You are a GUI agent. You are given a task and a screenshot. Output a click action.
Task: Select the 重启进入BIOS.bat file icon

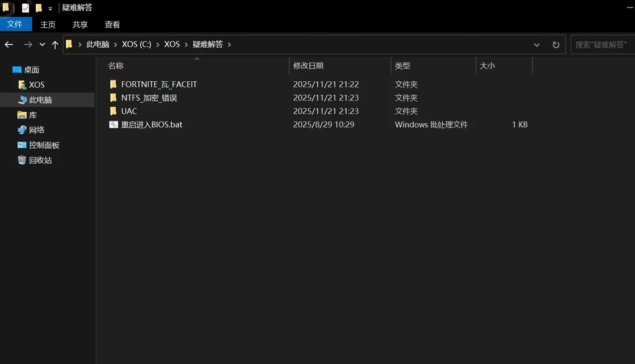coord(113,125)
